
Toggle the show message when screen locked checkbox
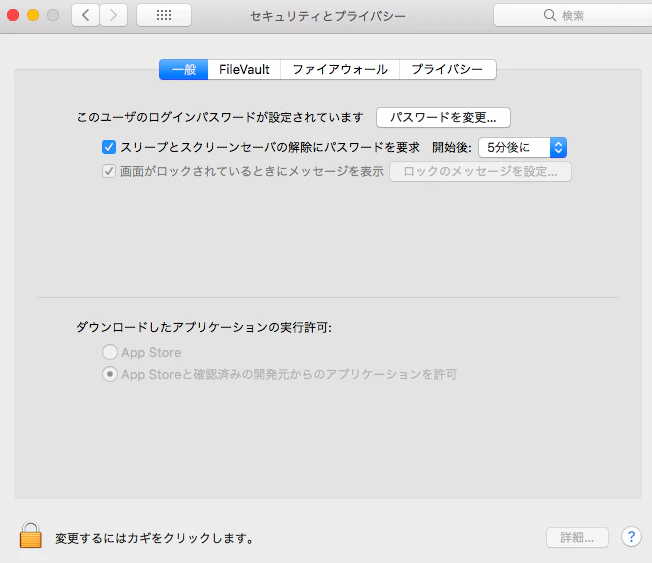[109, 171]
